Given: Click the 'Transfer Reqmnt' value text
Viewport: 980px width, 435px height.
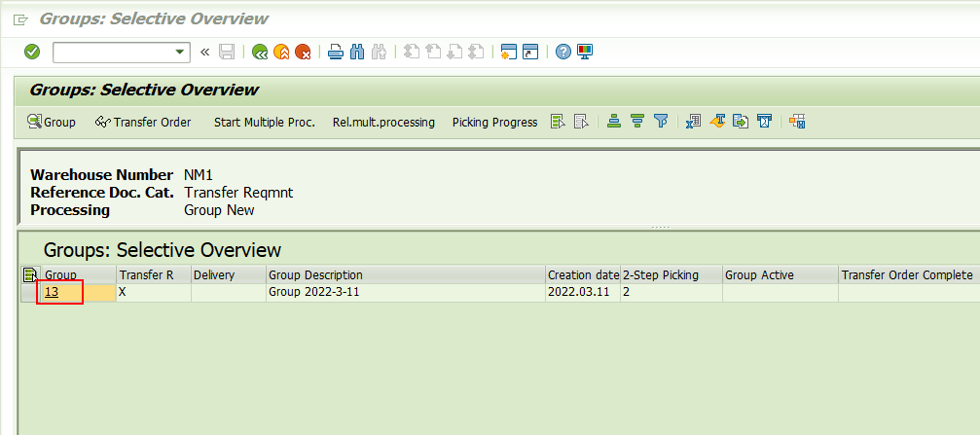Looking at the screenshot, I should pyautogui.click(x=238, y=193).
